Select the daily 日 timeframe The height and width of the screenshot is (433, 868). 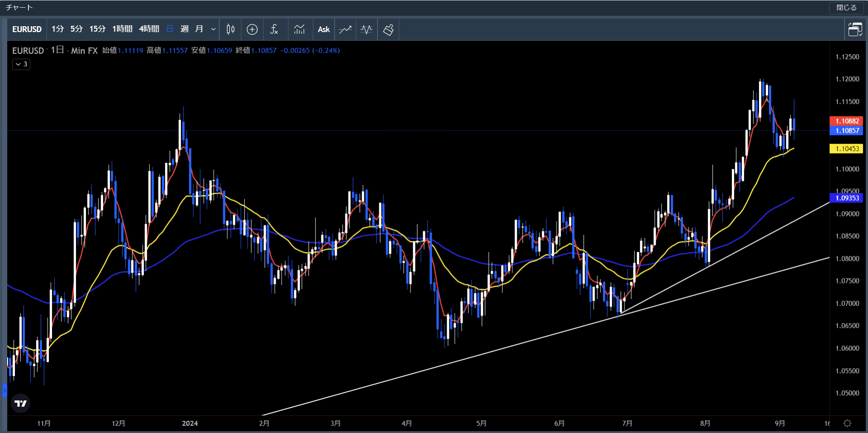pyautogui.click(x=170, y=29)
